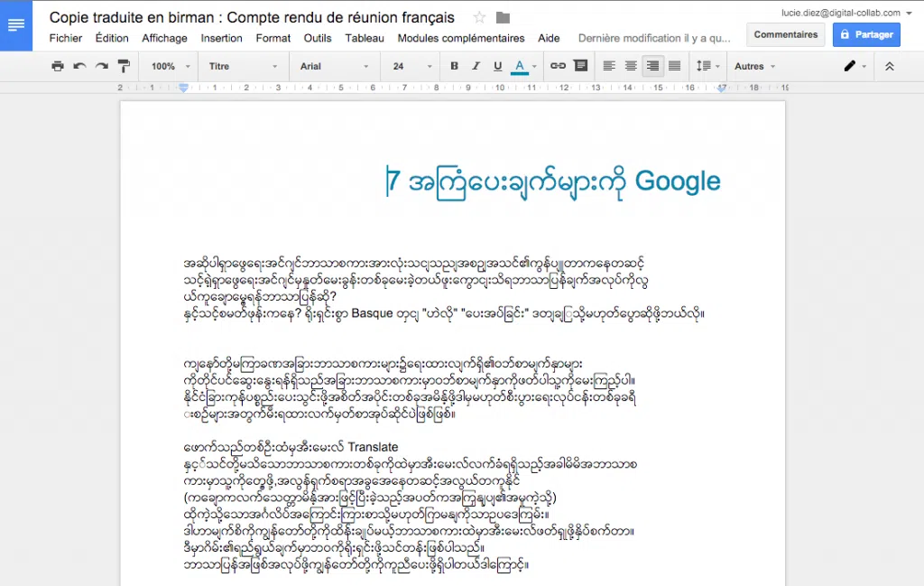View the Dernière modification revision history
Screen dimensions: 924x586
pos(654,38)
